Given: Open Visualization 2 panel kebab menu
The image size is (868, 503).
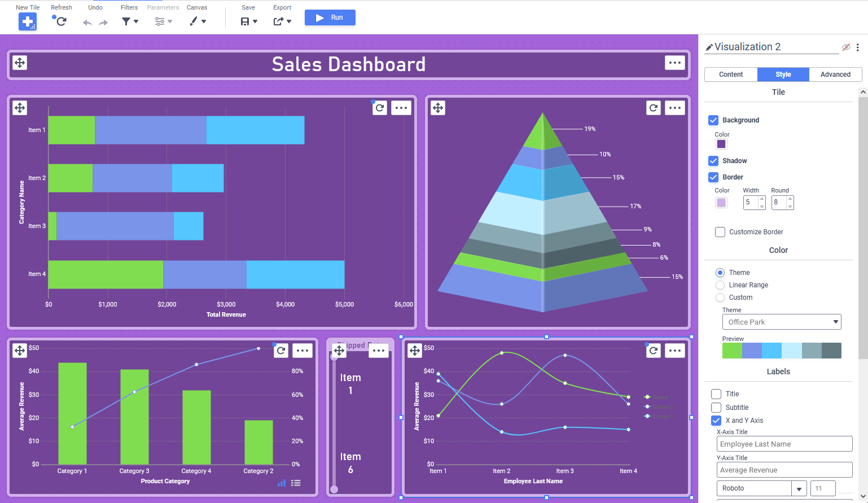Looking at the screenshot, I should [x=858, y=47].
